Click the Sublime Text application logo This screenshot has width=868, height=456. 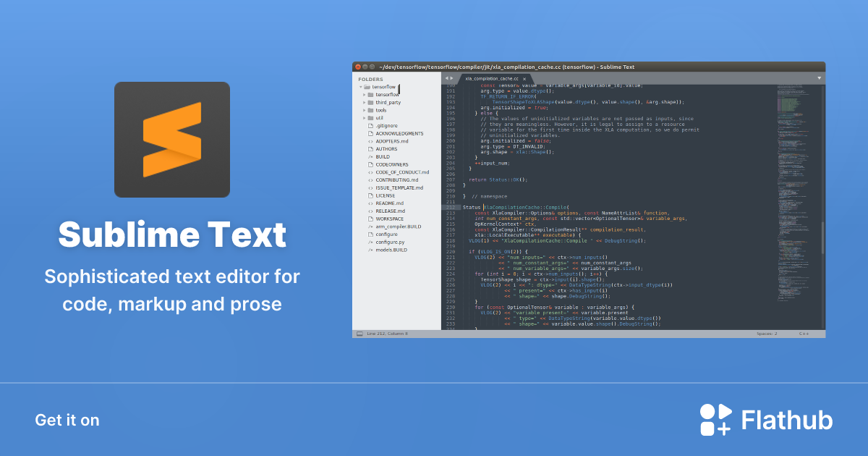point(171,140)
